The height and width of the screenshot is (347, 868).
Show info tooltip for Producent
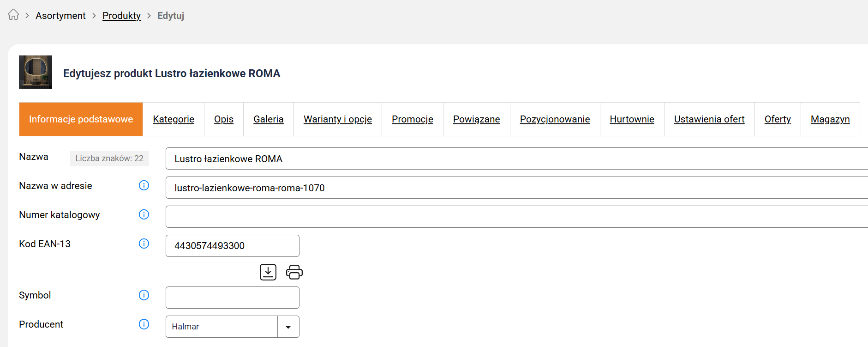tap(144, 324)
